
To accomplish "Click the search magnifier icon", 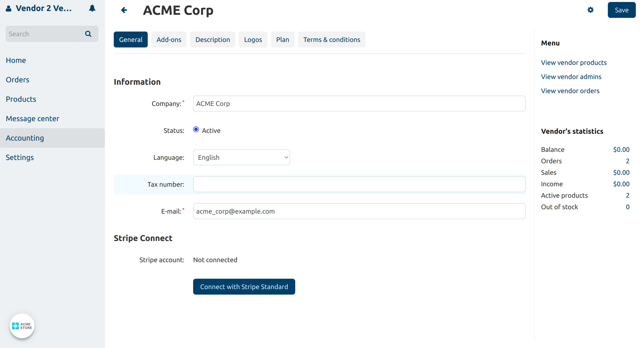I will tap(88, 34).
